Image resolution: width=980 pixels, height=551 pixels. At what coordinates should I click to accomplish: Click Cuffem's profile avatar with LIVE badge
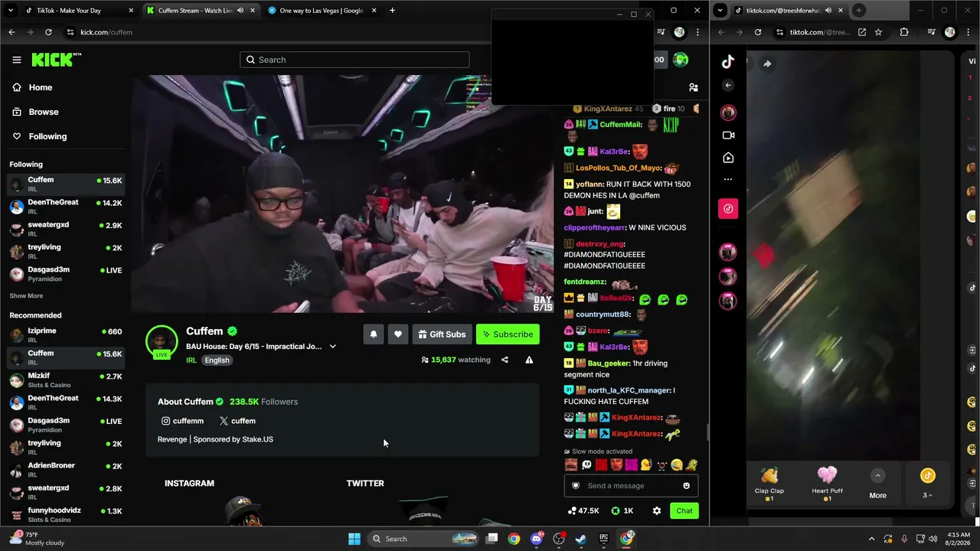pyautogui.click(x=162, y=342)
